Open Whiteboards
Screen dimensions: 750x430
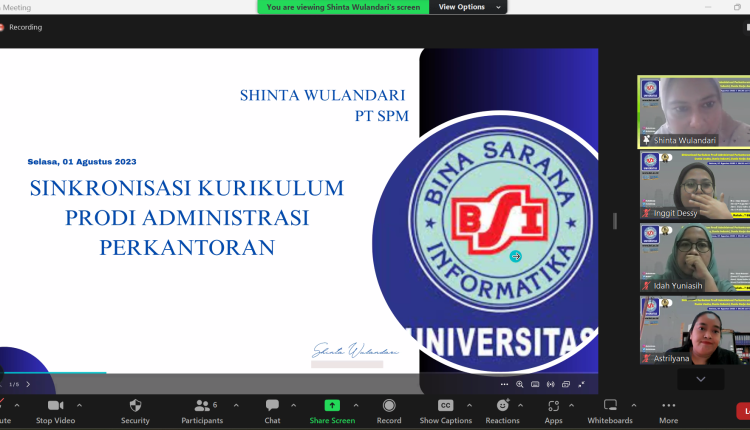point(610,412)
